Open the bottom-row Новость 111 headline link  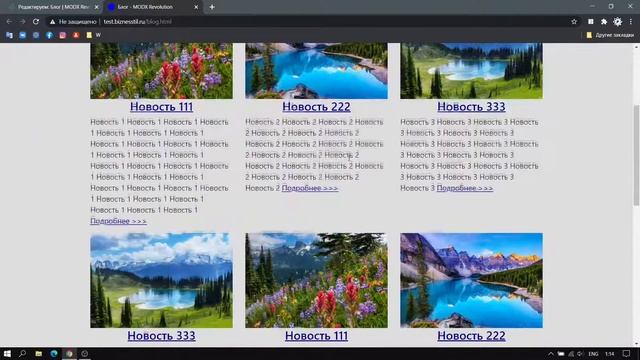click(316, 336)
